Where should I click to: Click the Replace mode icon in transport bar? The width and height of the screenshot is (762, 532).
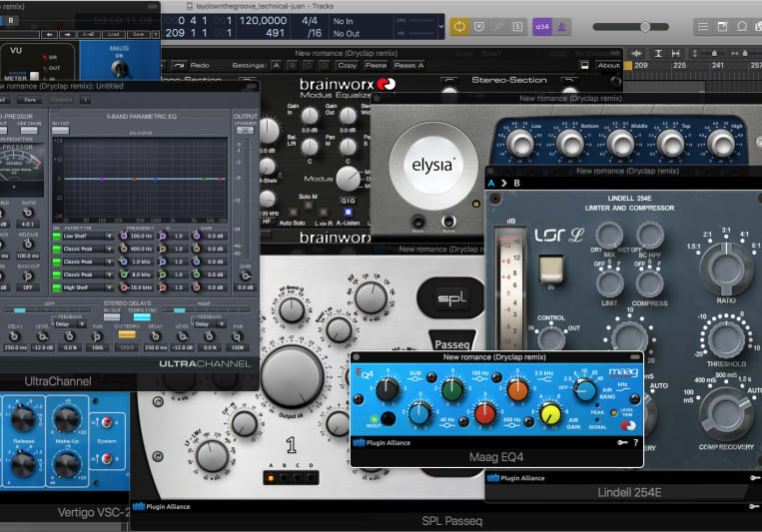tap(479, 26)
